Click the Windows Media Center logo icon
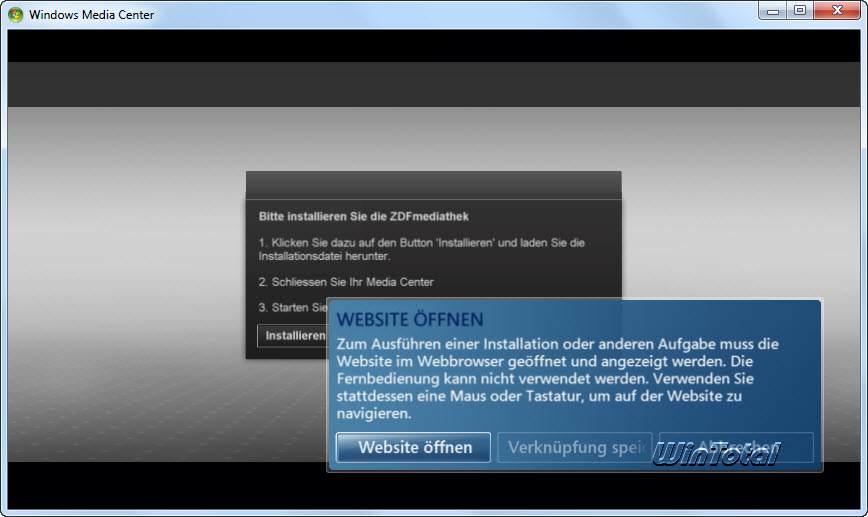 point(16,14)
